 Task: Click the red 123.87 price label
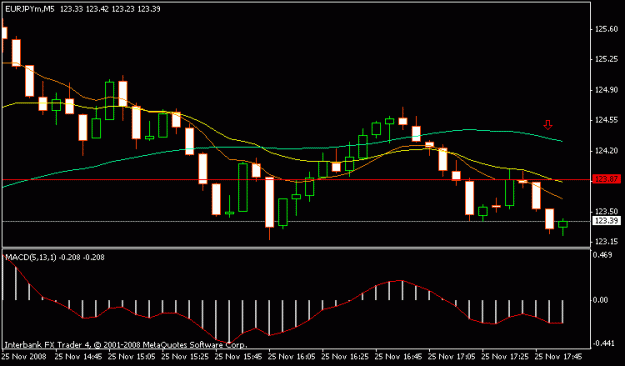point(606,179)
